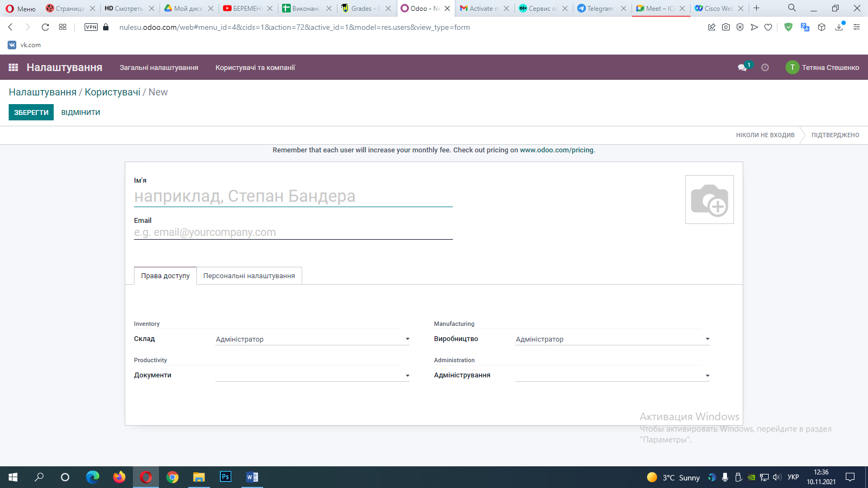Reload the page with browser refresh icon

pos(45,27)
